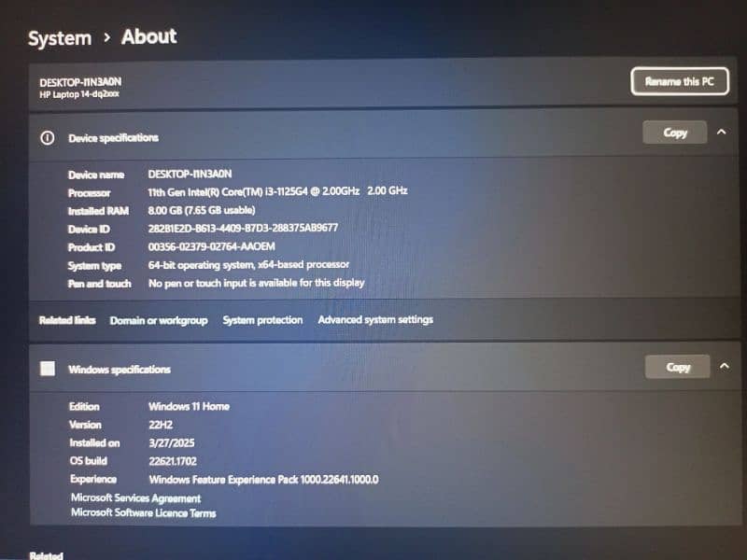Open Microsoft Services Agreement link

tap(135, 498)
